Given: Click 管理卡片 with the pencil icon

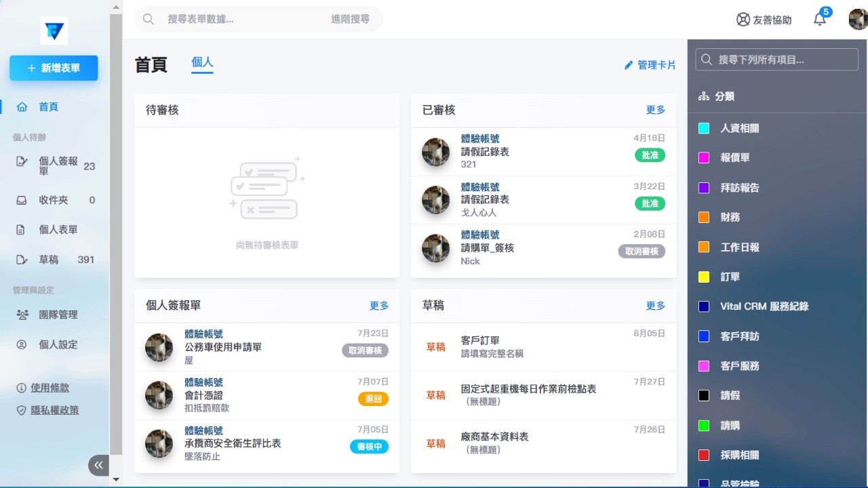Looking at the screenshot, I should (x=650, y=65).
